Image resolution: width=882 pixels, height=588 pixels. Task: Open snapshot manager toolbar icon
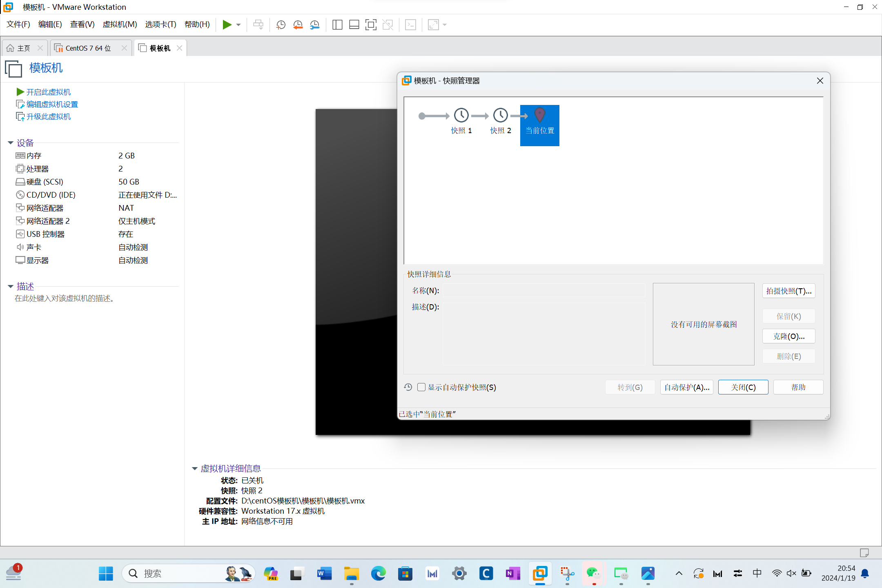pos(314,24)
